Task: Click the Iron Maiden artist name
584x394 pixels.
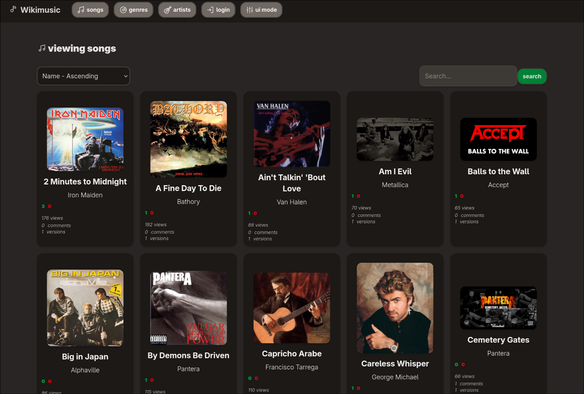Action: 85,195
